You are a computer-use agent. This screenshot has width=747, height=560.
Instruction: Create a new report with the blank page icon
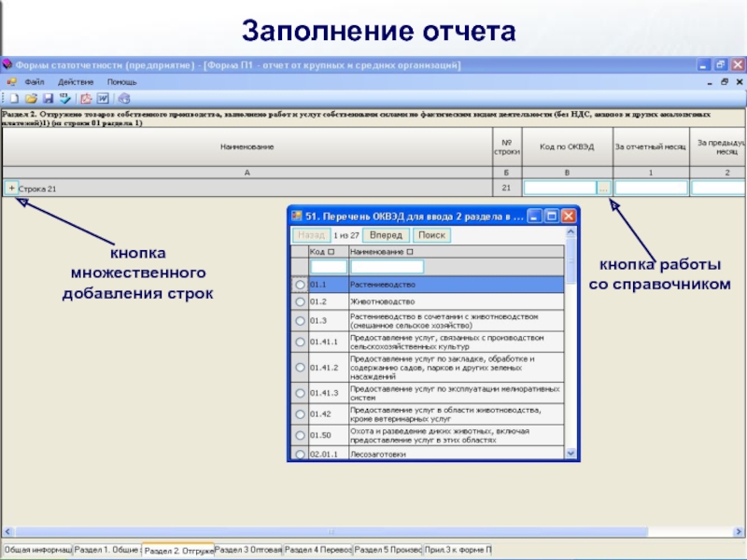pyautogui.click(x=14, y=99)
